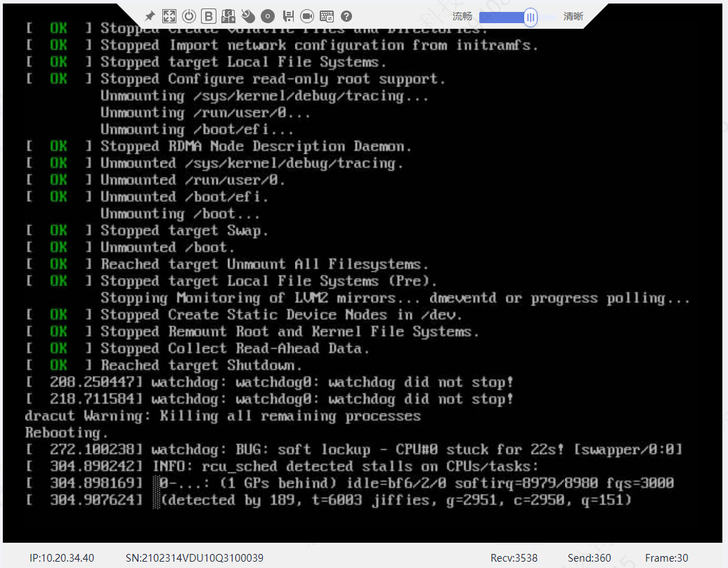Open the virtual keyboard icon

327,16
